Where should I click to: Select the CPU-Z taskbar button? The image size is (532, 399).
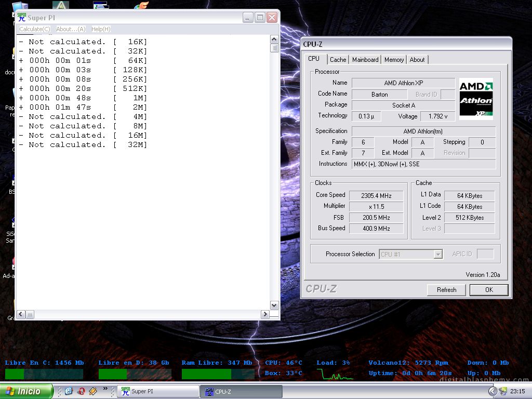pyautogui.click(x=241, y=391)
